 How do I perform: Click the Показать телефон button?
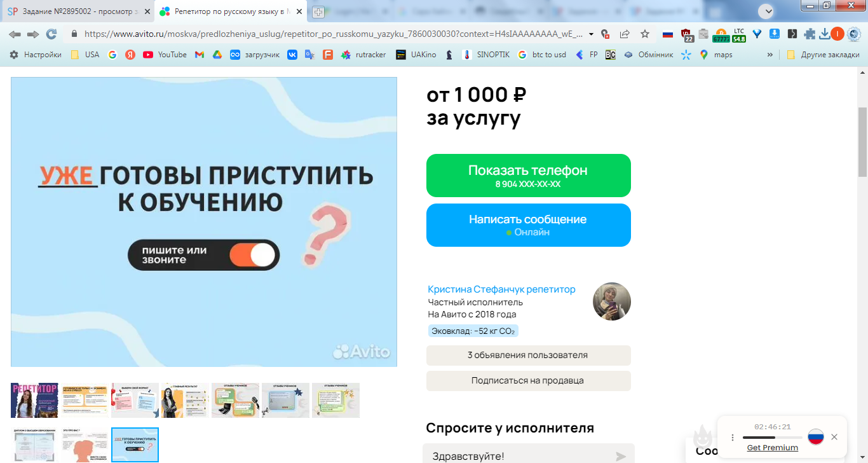click(529, 176)
